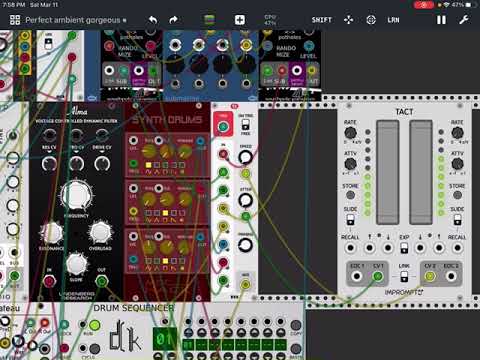Image resolution: width=480 pixels, height=360 pixels.
Task: Toggle the ON TRIG / FREE switch
Action: [246, 125]
